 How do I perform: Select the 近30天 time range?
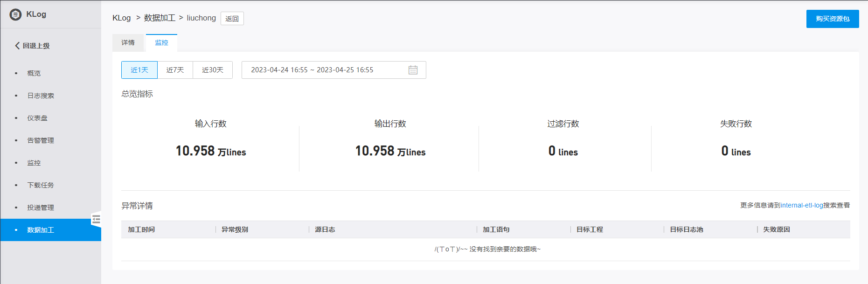[x=213, y=70]
